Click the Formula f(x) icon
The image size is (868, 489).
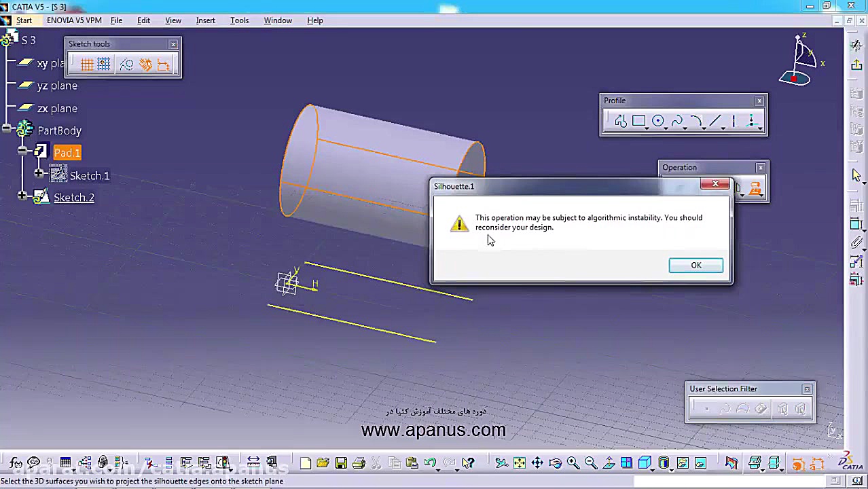[16, 463]
